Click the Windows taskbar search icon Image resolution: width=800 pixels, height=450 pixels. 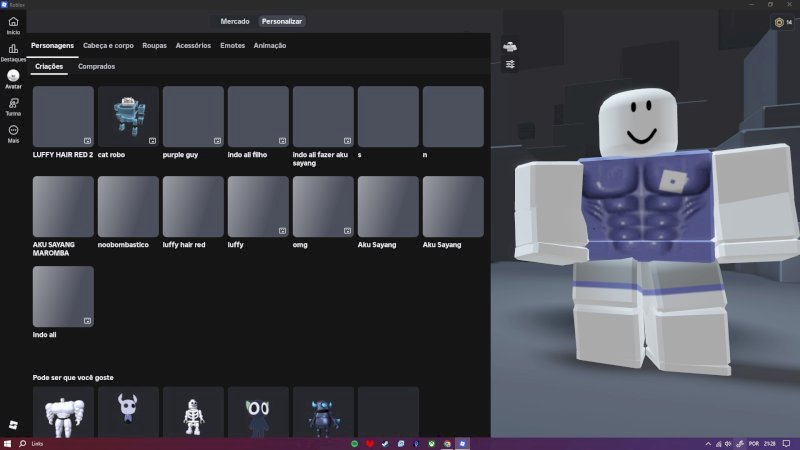22,444
